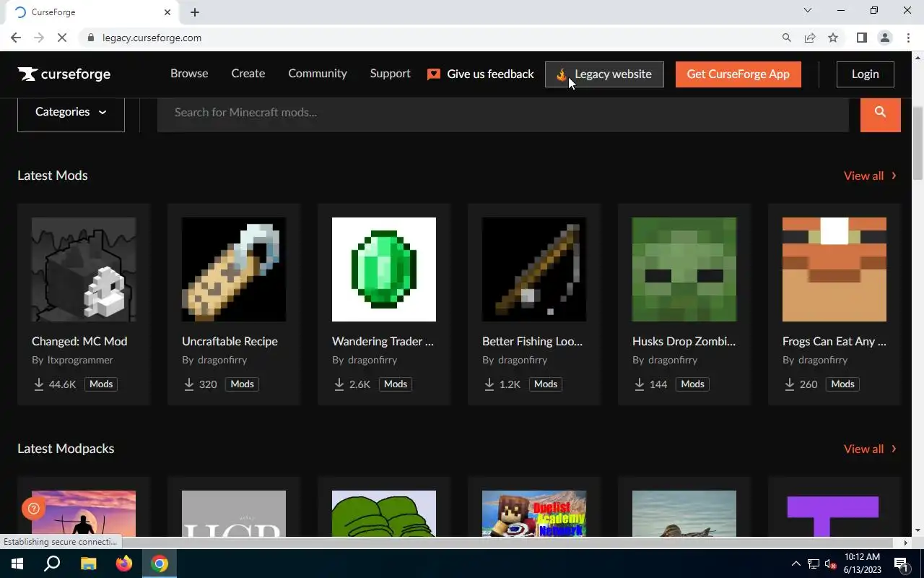Click the site lock icon

91,38
